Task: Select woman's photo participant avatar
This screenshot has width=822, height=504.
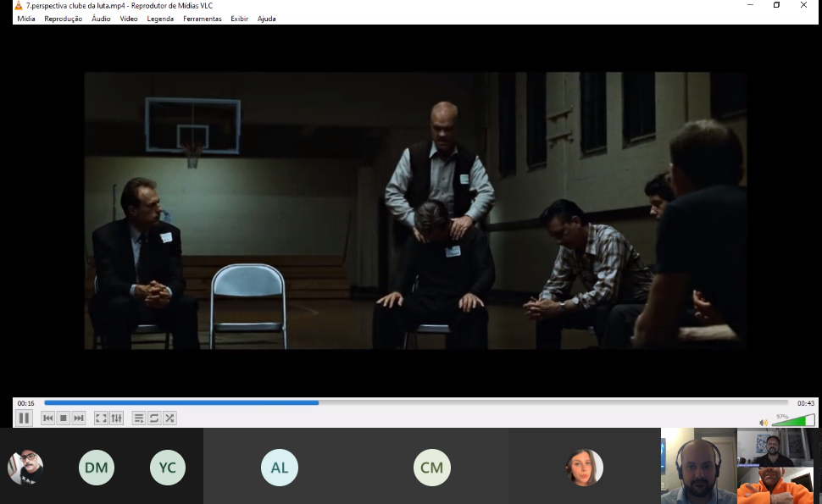Action: [585, 468]
